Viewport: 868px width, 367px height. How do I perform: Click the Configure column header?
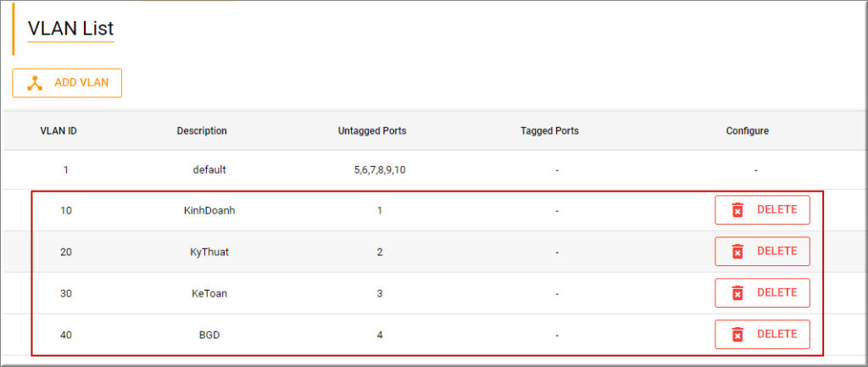748,131
